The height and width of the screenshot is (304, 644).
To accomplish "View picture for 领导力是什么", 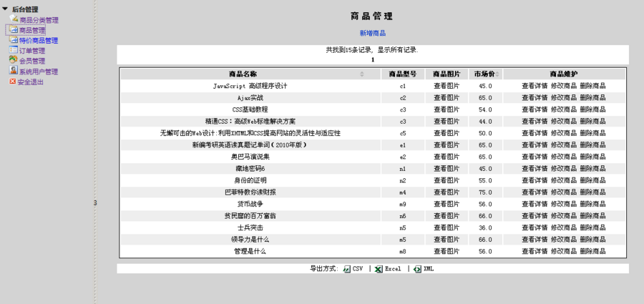I will 447,240.
